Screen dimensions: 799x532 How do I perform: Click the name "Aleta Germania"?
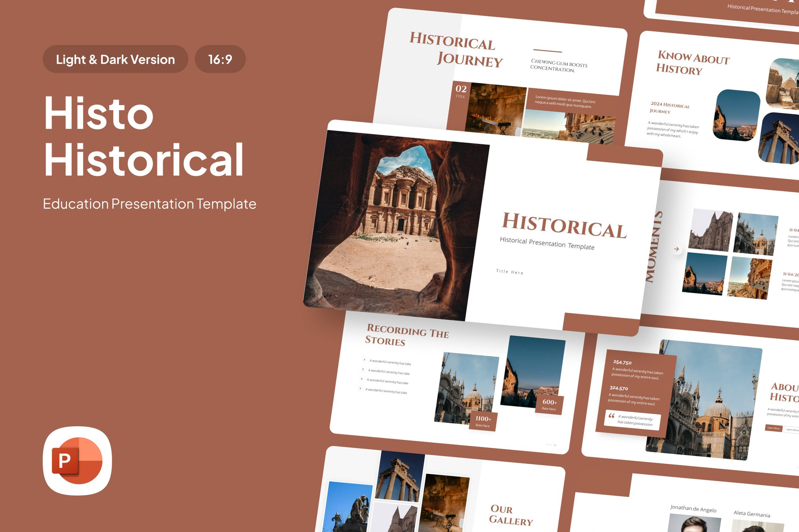(x=752, y=514)
